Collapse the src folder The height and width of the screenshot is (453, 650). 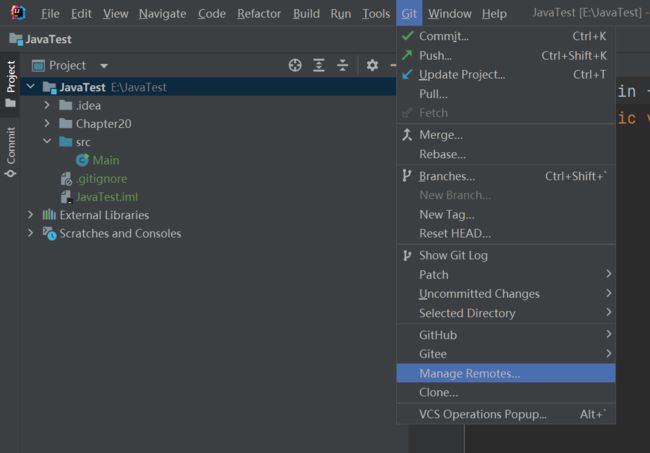click(x=47, y=141)
